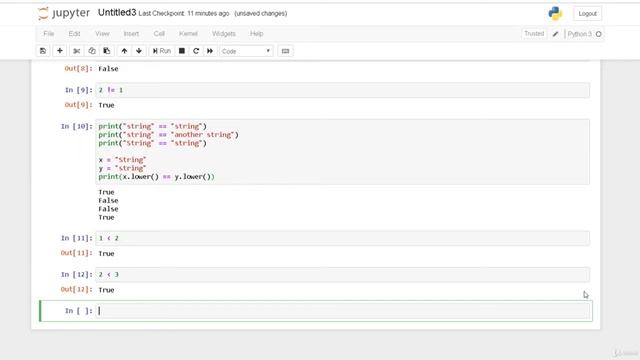Insert cell below with plus icon
The width and height of the screenshot is (640, 360).
click(60, 51)
